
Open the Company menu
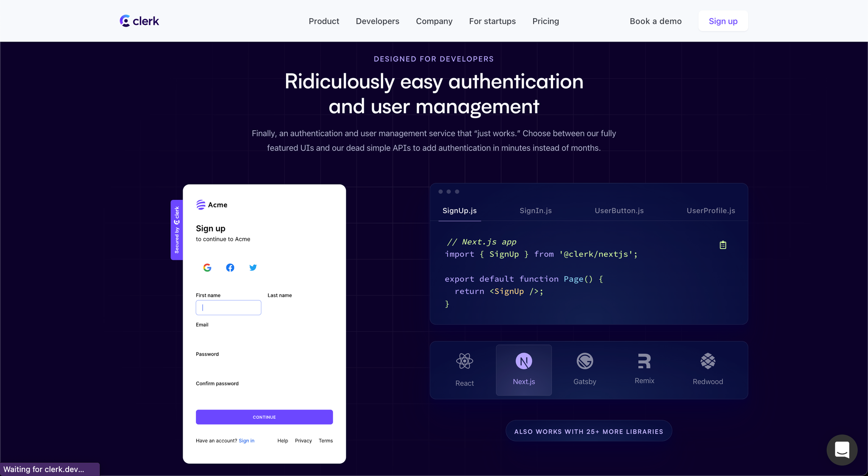[434, 21]
